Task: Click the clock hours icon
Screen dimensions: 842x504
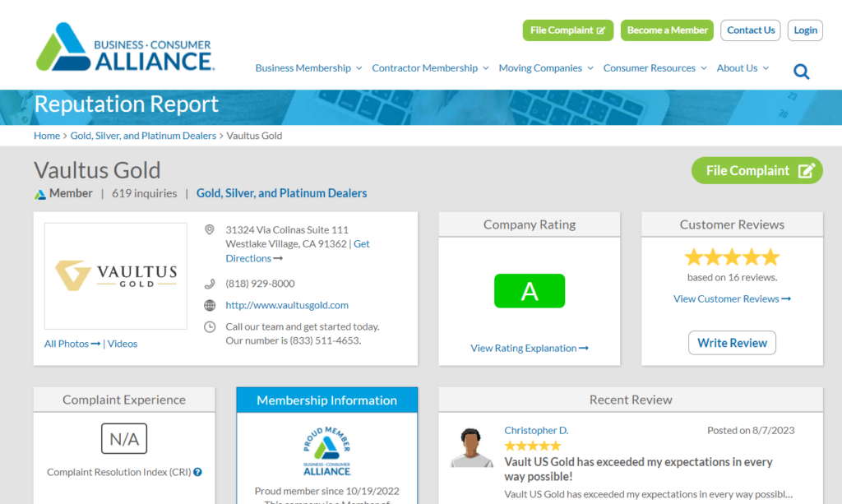Action: [x=210, y=327]
